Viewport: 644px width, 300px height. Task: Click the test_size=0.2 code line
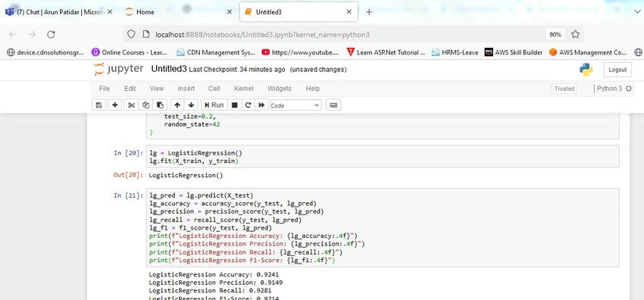coord(189,117)
